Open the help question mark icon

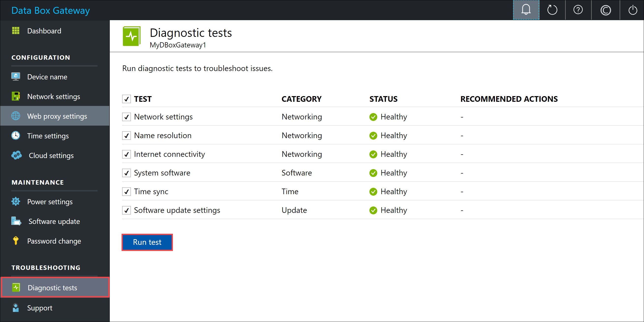pos(578,10)
